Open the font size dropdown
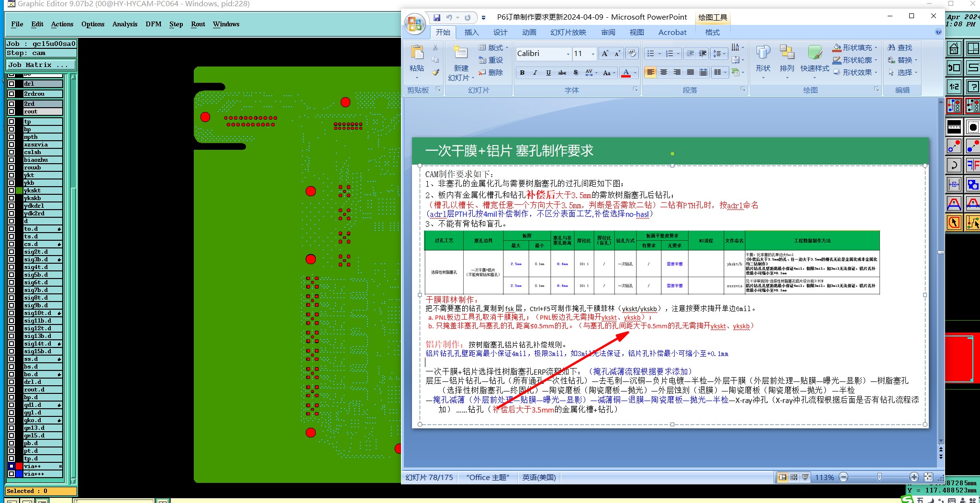 [x=593, y=54]
